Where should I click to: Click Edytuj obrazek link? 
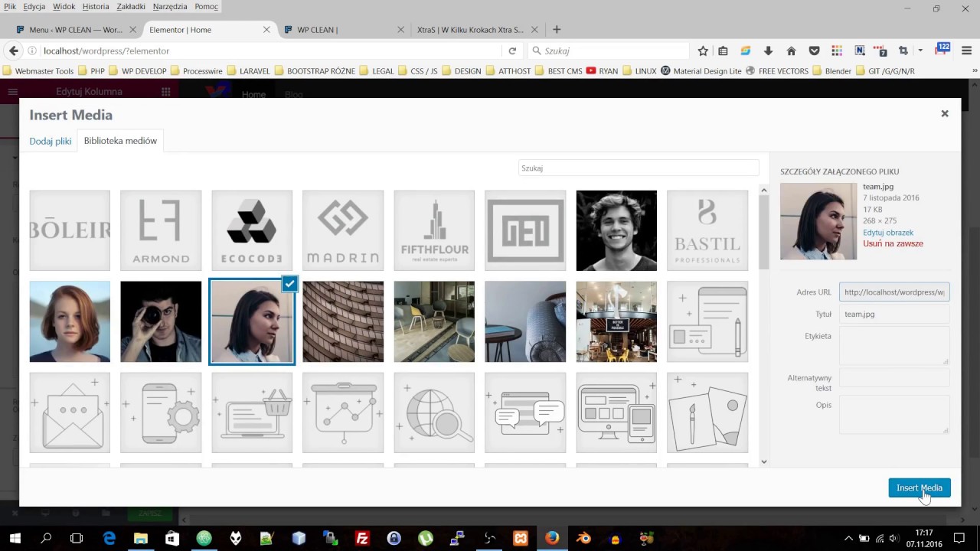coord(888,232)
